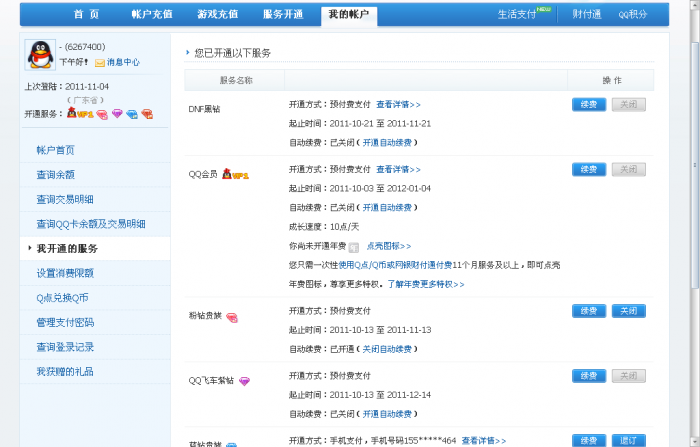Select 我开通的服务 in sidebar

click(x=67, y=248)
